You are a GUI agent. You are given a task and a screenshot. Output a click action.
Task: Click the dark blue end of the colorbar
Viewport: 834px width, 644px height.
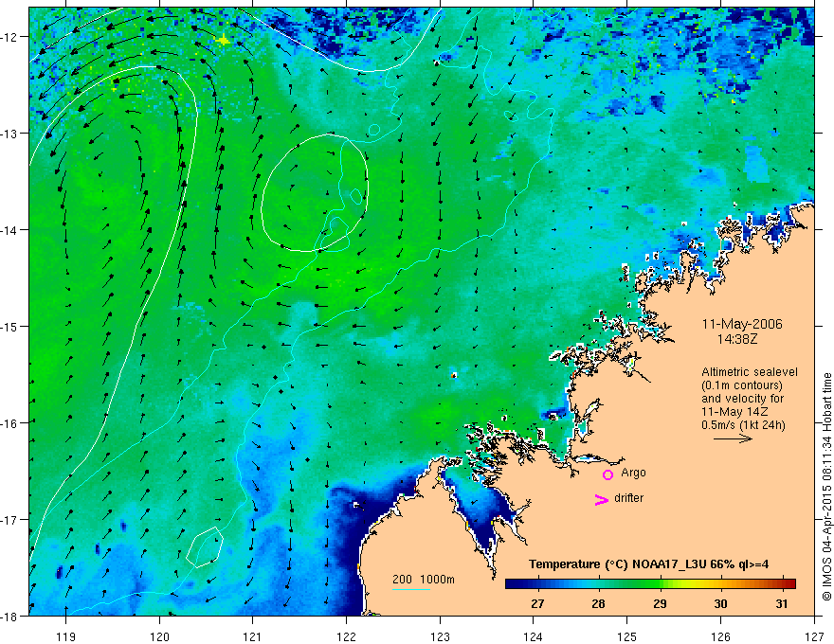pos(512,583)
